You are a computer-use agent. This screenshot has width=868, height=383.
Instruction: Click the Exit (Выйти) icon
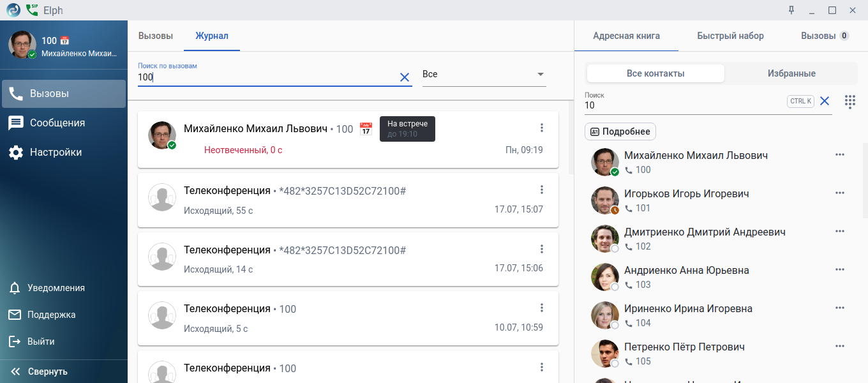(15, 342)
